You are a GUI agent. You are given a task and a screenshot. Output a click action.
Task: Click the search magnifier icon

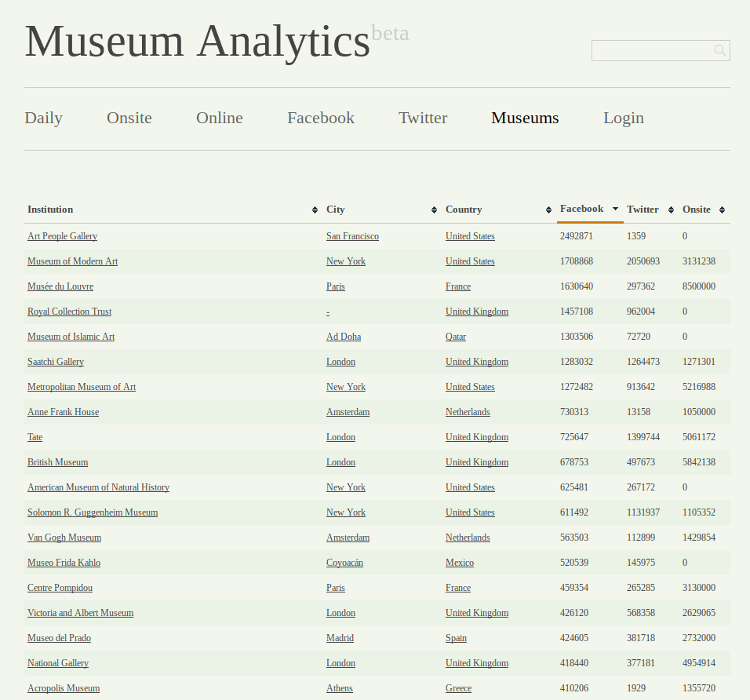[720, 50]
